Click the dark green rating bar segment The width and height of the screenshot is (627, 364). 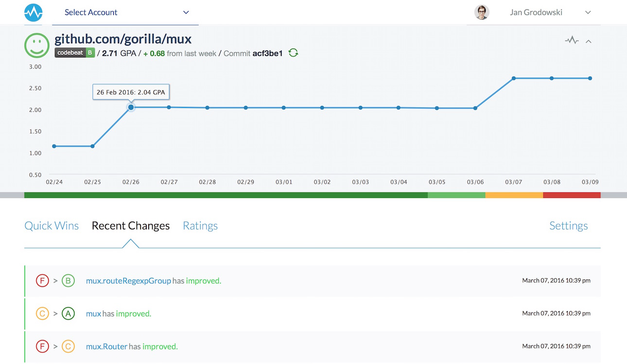tap(226, 195)
